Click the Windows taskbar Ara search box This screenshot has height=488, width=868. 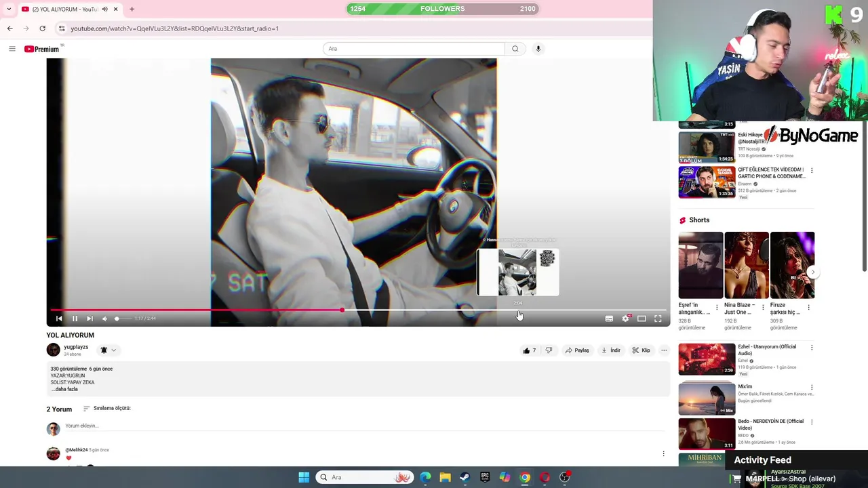[365, 477]
